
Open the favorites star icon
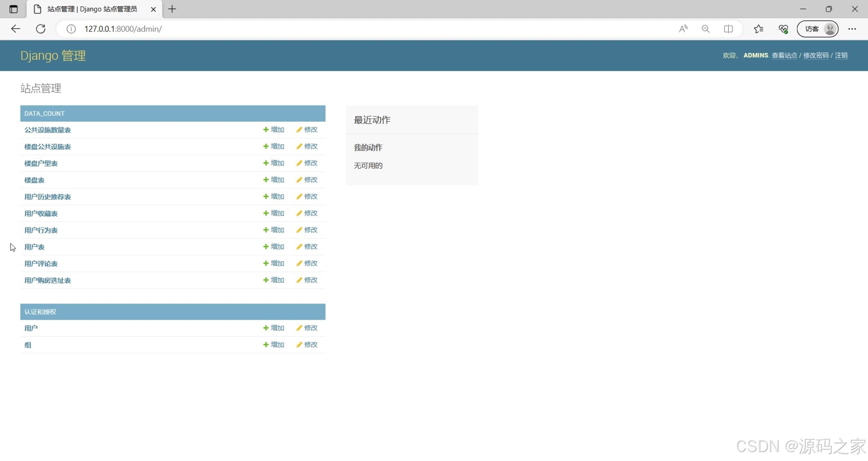point(758,29)
